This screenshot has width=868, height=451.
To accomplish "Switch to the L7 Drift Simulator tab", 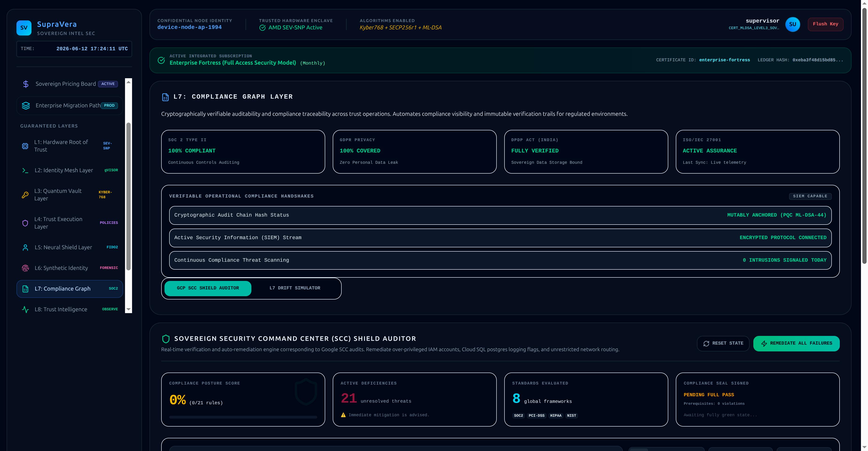I will point(295,288).
